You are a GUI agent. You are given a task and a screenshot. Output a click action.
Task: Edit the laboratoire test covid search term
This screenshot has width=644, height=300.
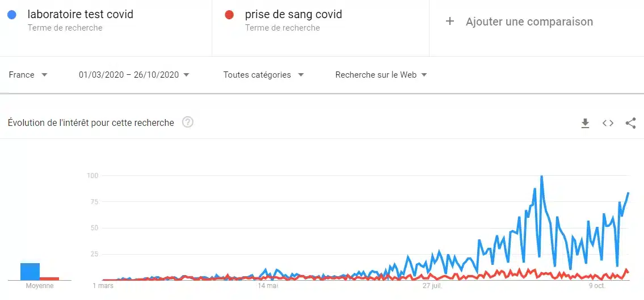(81, 14)
